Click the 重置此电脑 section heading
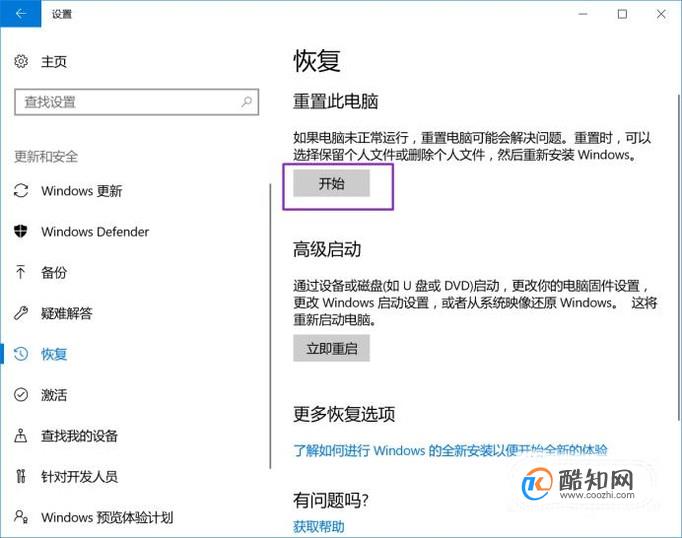The width and height of the screenshot is (682, 538). click(336, 101)
